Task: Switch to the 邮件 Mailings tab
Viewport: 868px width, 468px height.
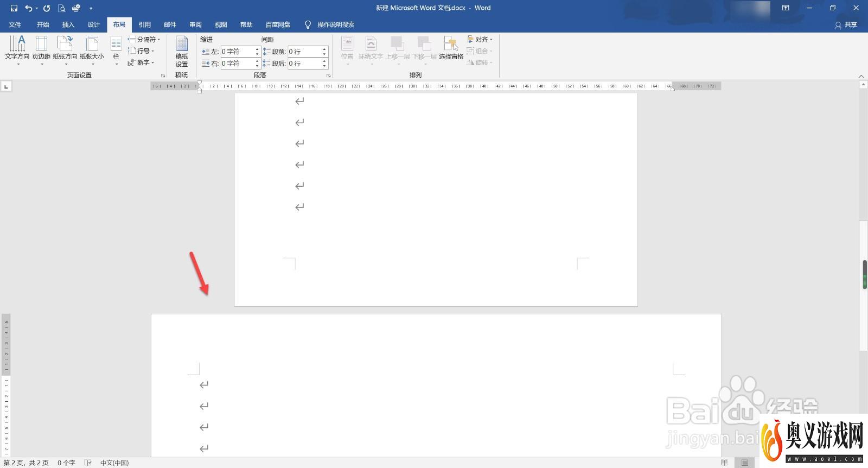Action: tap(170, 24)
